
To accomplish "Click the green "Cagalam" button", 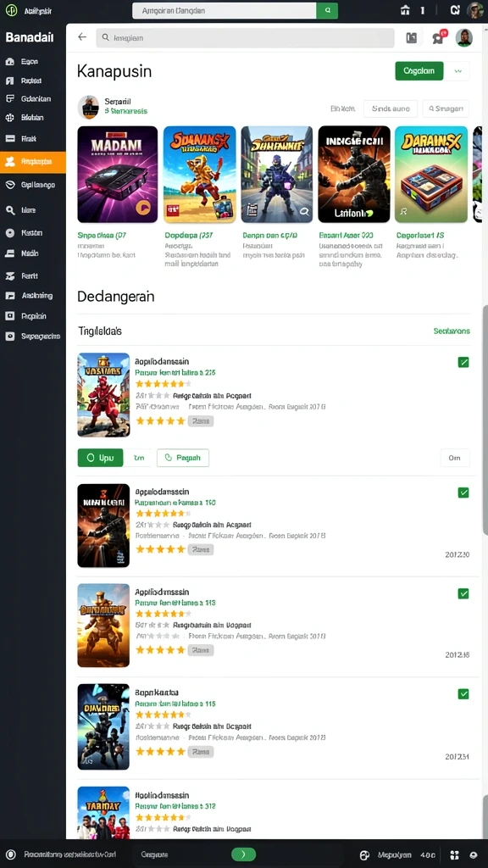I will coord(419,71).
